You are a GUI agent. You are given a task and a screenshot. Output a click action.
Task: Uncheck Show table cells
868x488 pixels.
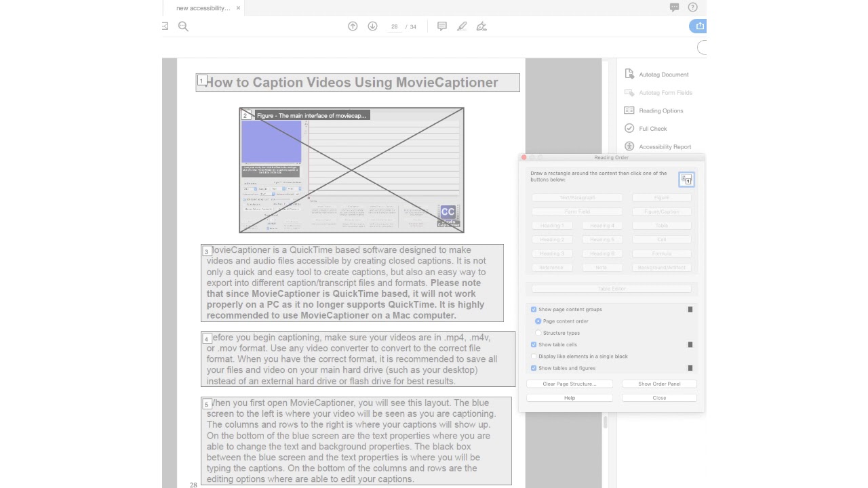pos(534,344)
